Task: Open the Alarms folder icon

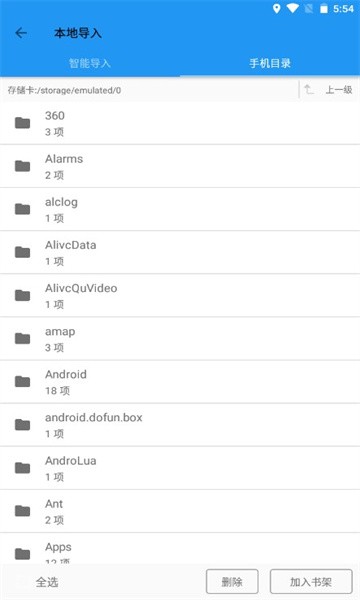Action: pyautogui.click(x=23, y=166)
